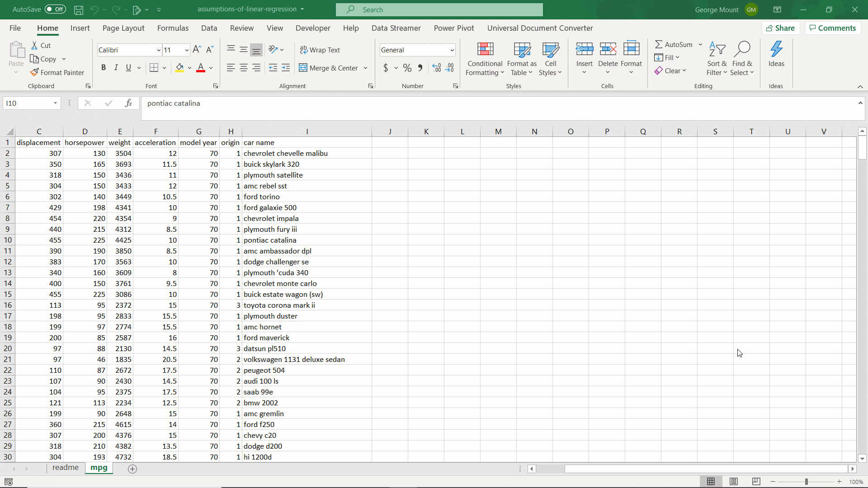Screen dimensions: 868x488
Task: Toggle Wrap Text for the cell
Action: pyautogui.click(x=320, y=50)
